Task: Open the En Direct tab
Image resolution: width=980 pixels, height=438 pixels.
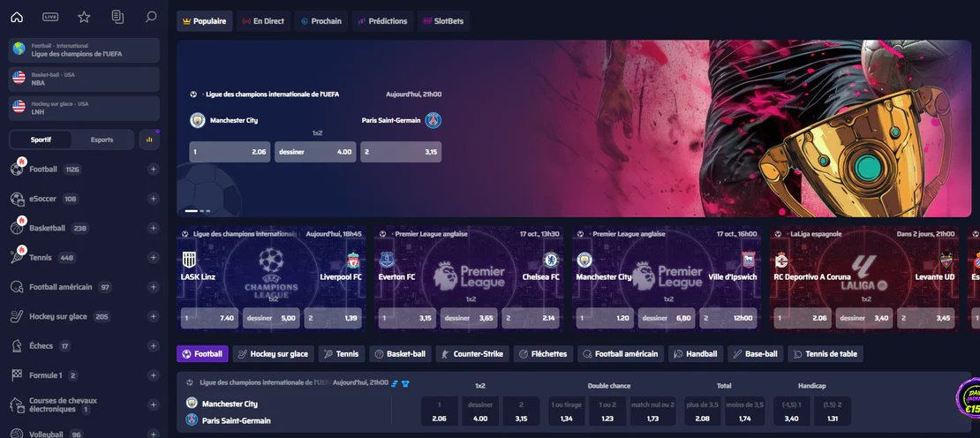Action: (x=263, y=20)
